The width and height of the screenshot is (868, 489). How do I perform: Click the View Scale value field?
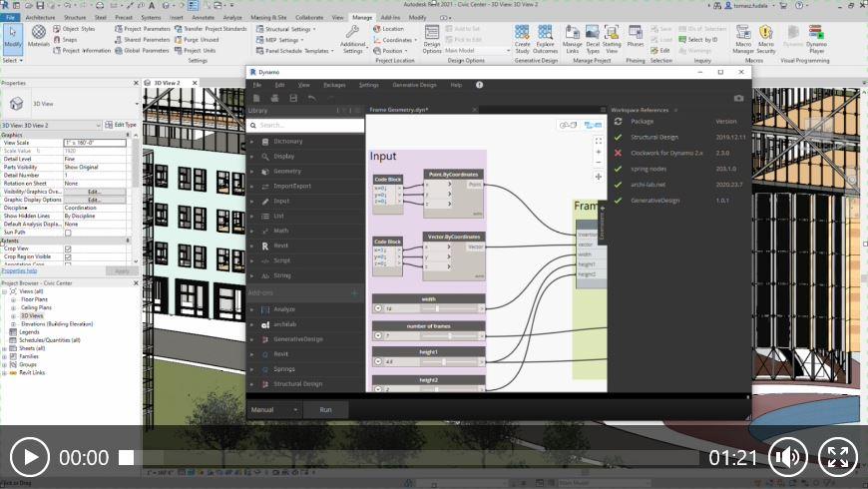pyautogui.click(x=95, y=143)
